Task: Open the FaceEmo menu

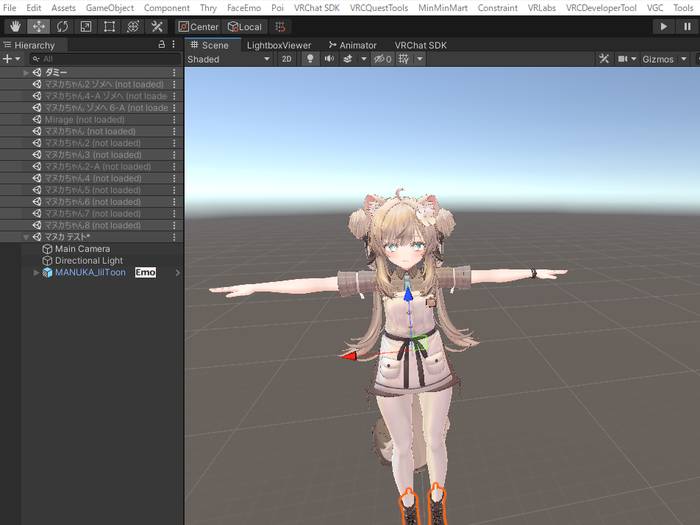Action: pos(244,8)
